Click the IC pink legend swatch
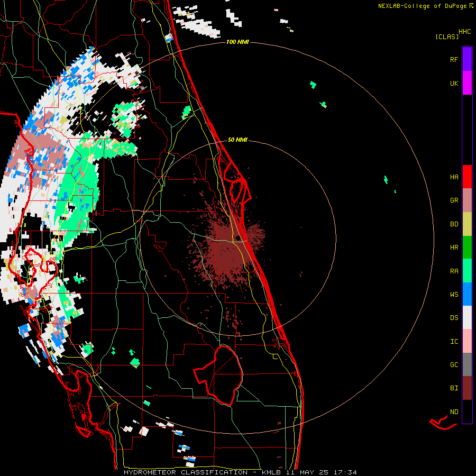The image size is (476, 476). [x=467, y=341]
